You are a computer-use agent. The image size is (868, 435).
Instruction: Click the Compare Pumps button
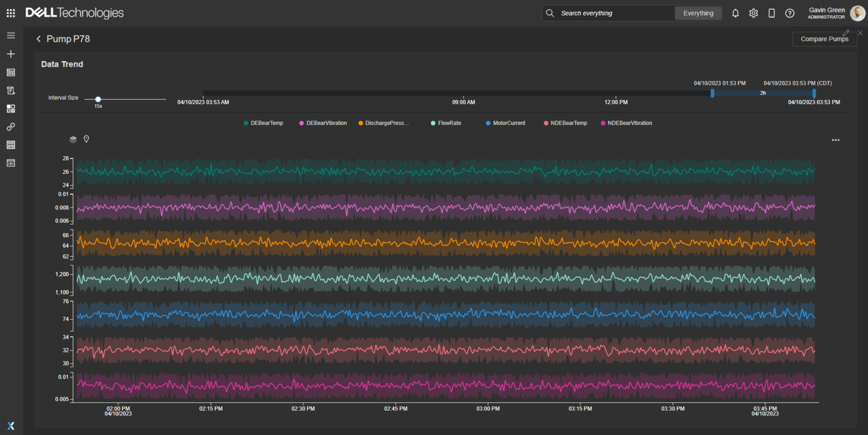tap(824, 39)
